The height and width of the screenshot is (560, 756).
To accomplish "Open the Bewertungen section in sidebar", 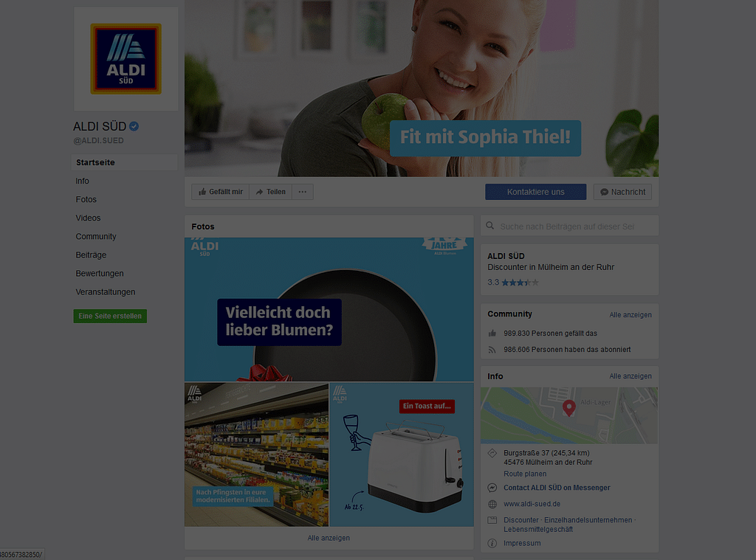I will click(100, 273).
